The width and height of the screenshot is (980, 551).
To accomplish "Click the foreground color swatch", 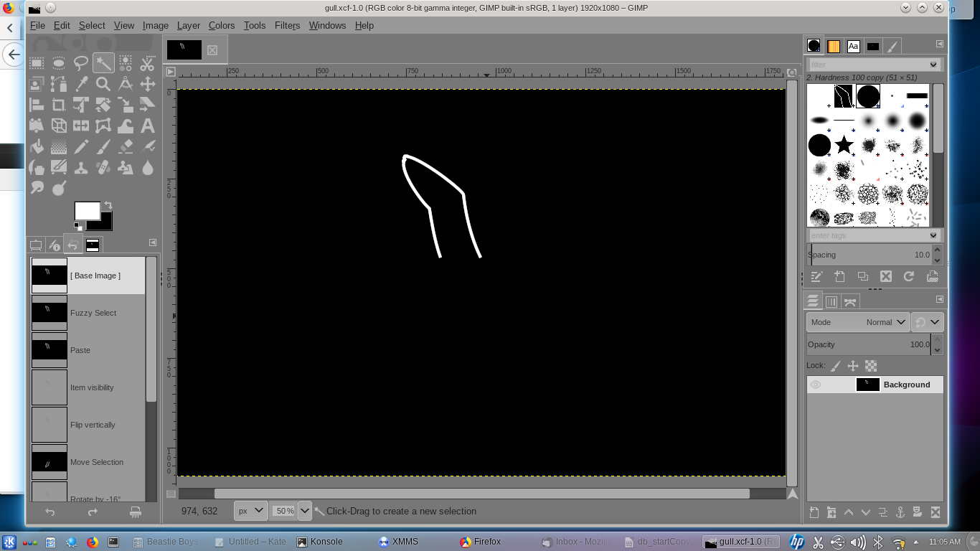I will click(88, 210).
